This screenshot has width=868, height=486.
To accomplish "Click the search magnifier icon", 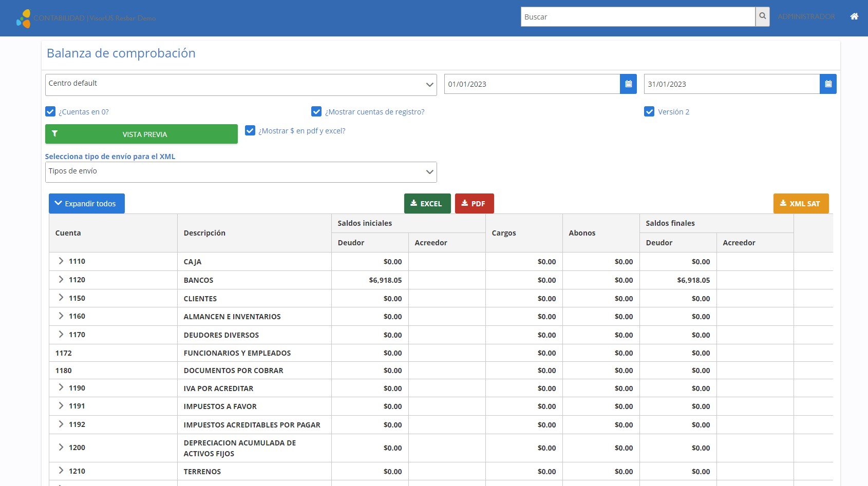I will click(762, 16).
